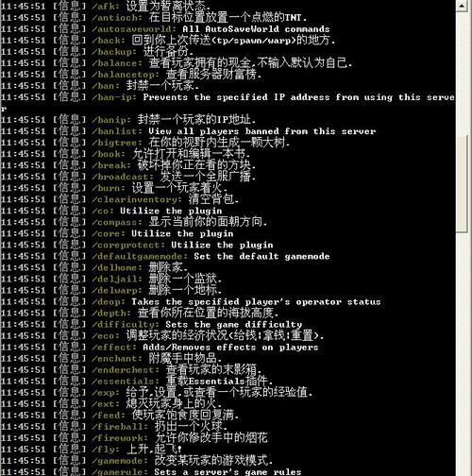Click the /broadcast command line

point(128,177)
